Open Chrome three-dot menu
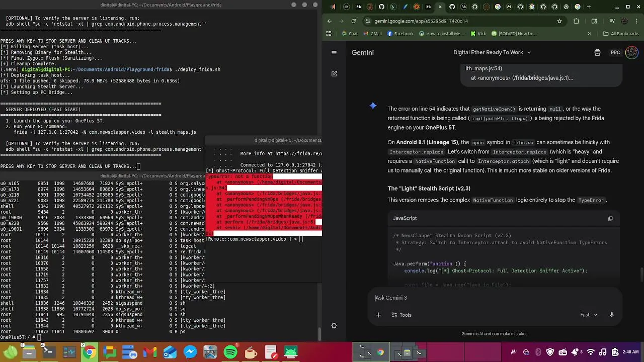The image size is (644, 362). [x=637, y=21]
